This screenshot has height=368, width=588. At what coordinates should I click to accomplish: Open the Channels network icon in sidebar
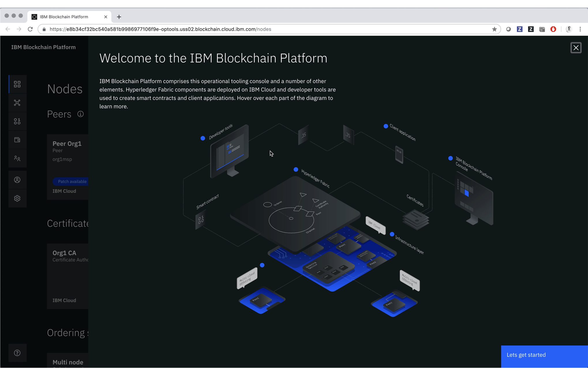[17, 103]
